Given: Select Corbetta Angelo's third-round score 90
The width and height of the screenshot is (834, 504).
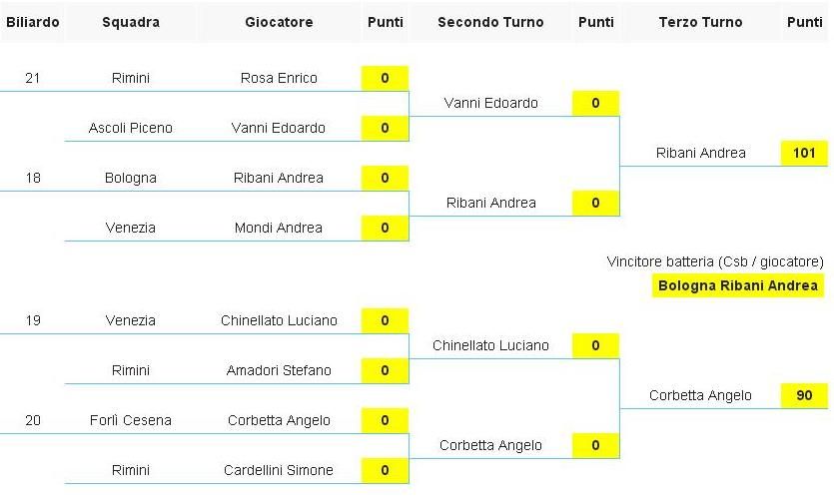Looking at the screenshot, I should [x=804, y=395].
